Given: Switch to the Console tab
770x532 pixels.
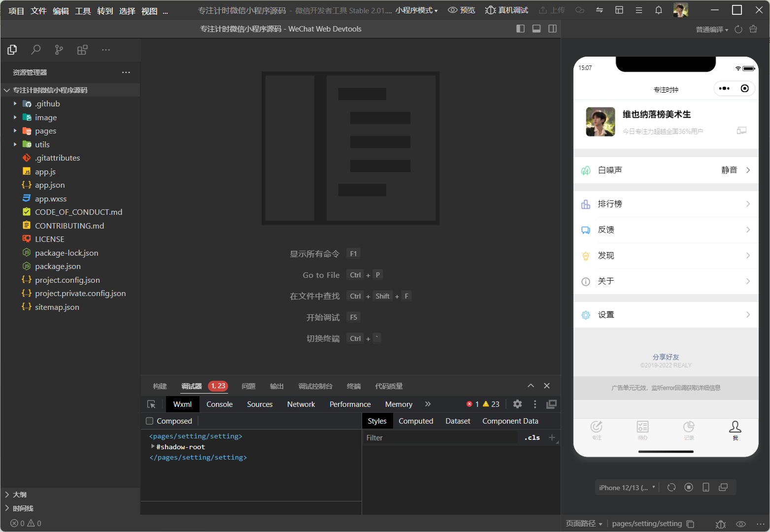Looking at the screenshot, I should [x=219, y=404].
